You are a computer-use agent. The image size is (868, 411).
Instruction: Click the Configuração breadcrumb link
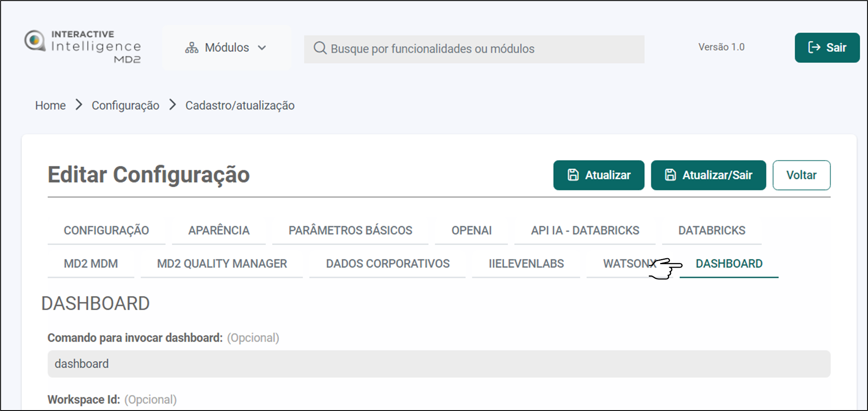[125, 105]
